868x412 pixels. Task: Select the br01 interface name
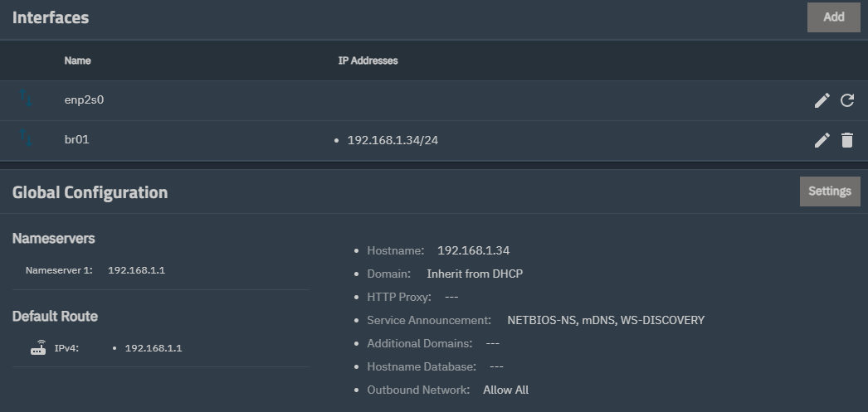point(77,140)
